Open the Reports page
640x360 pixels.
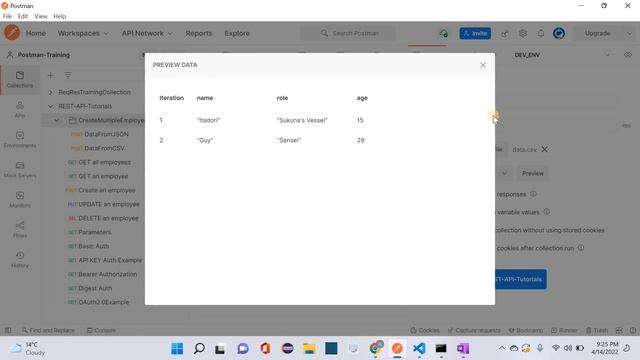click(199, 33)
